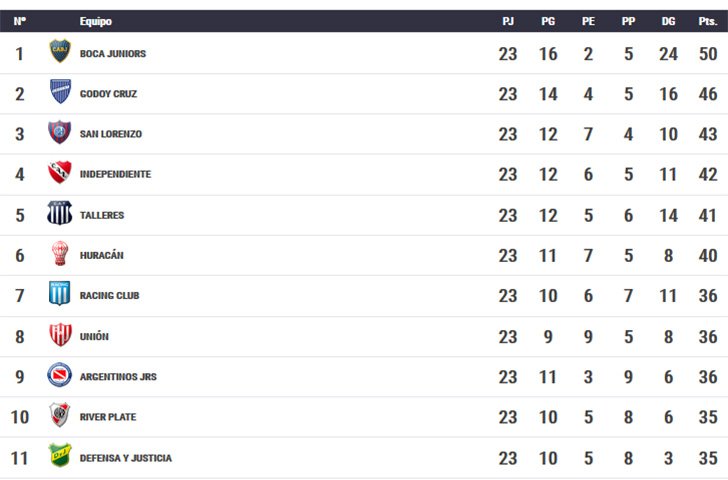This screenshot has height=480, width=728.
Task: Open the TALLERES team name link
Action: pos(102,215)
